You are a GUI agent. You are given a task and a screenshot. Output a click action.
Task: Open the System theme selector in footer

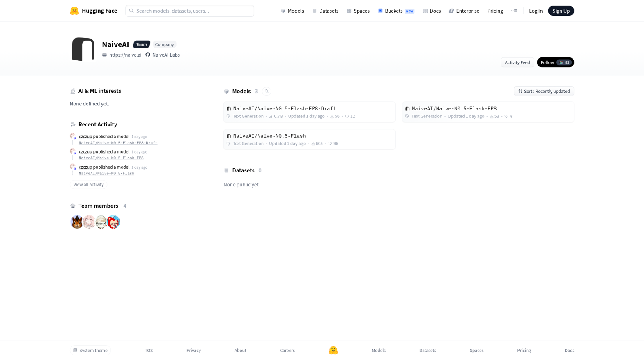pyautogui.click(x=90, y=350)
